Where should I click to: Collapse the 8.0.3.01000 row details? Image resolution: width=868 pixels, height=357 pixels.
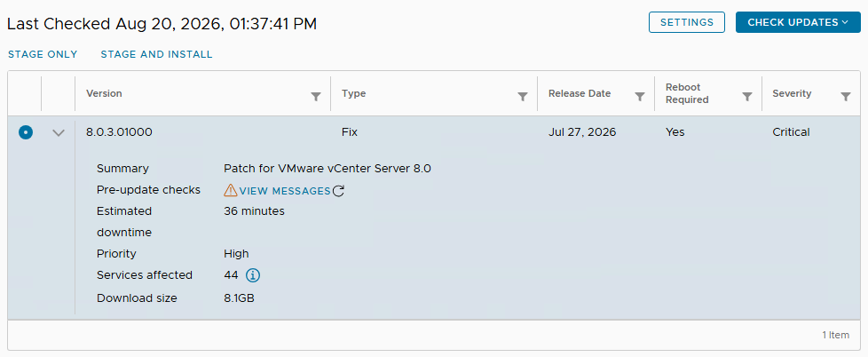click(x=58, y=133)
